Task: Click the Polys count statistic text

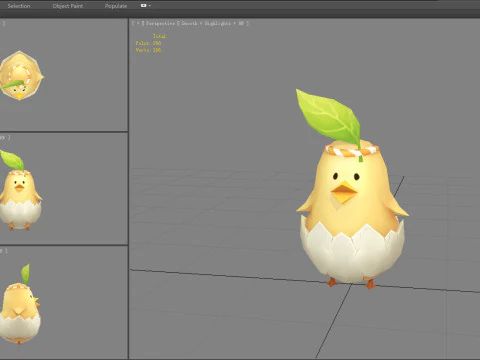Action: (x=148, y=43)
